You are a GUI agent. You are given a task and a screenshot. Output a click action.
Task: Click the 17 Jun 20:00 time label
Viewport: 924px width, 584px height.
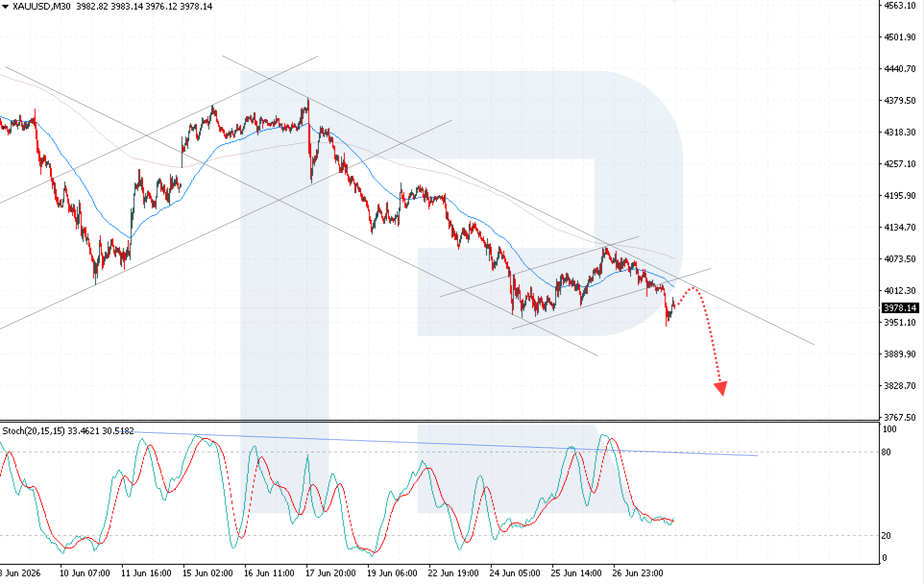coord(330,573)
